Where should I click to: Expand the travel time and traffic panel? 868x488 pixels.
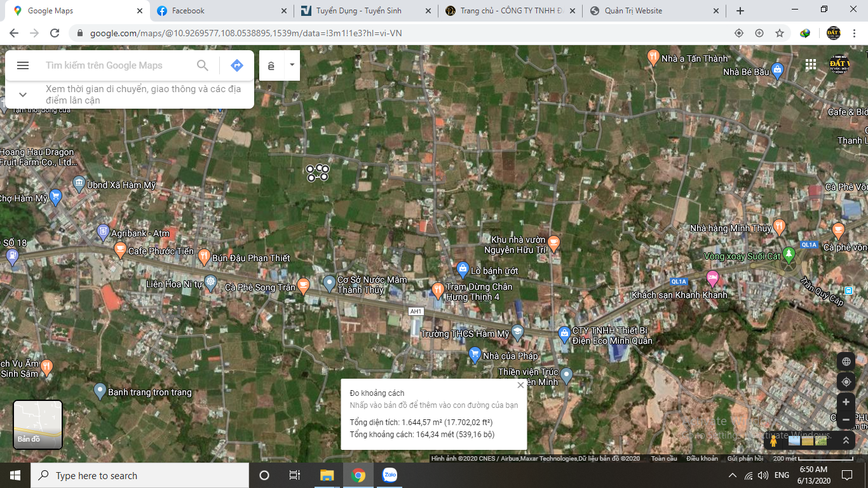coord(23,95)
